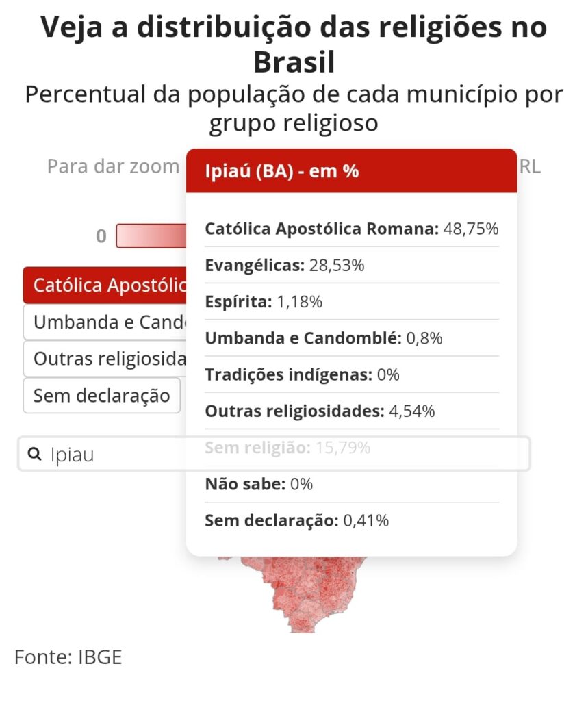Click the Católica Apostólica Romana 48,75% row
This screenshot has width=588, height=701.
pos(352,229)
